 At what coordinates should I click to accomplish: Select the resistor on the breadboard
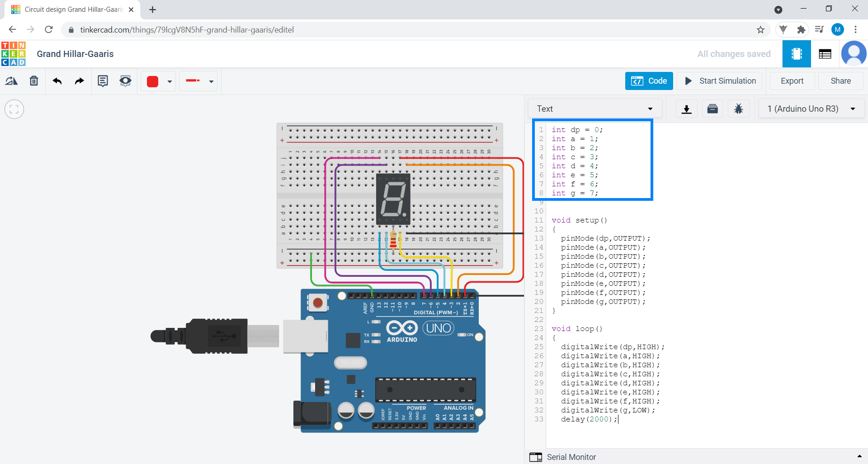click(393, 240)
